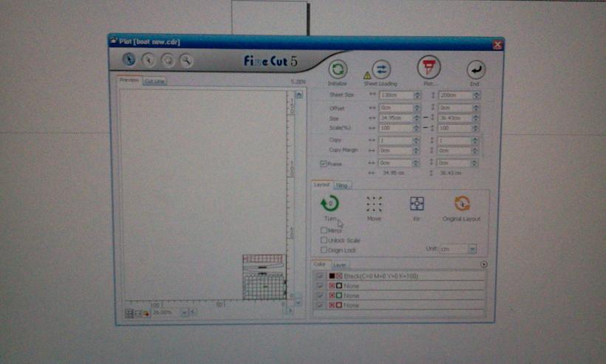This screenshot has width=606, height=364.
Task: Click the Copy Margin horizontal spinner
Action: (x=416, y=151)
